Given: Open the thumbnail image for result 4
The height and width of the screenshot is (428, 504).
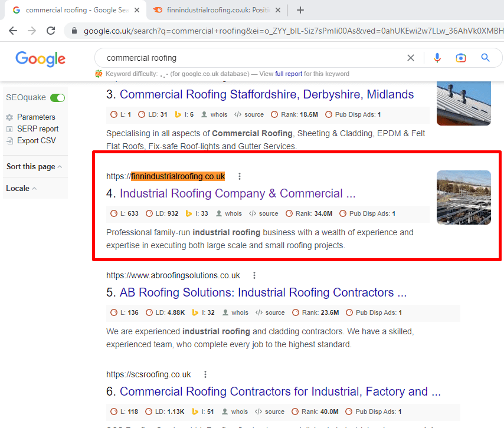Looking at the screenshot, I should tap(463, 197).
